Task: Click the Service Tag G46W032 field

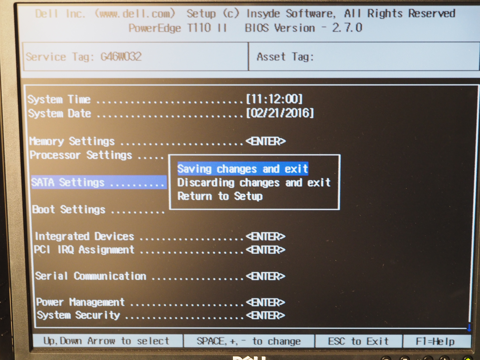Action: [x=135, y=57]
